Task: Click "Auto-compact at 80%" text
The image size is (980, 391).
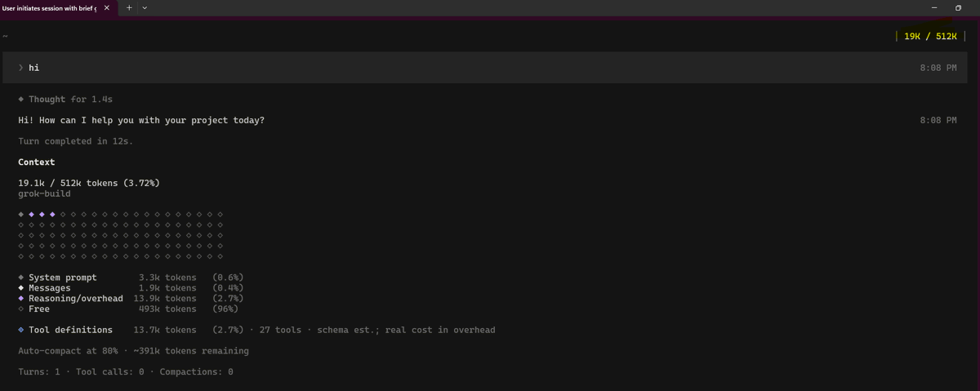Action: pos(68,351)
